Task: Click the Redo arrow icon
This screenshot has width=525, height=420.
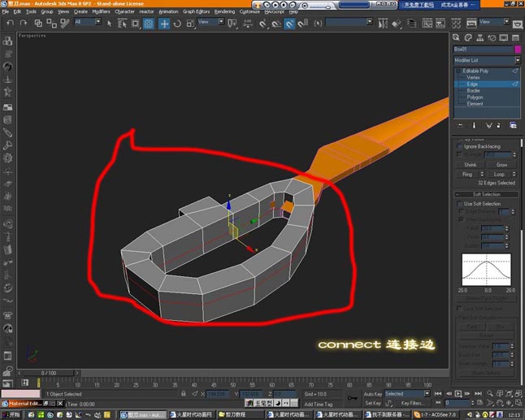Action: (x=23, y=23)
